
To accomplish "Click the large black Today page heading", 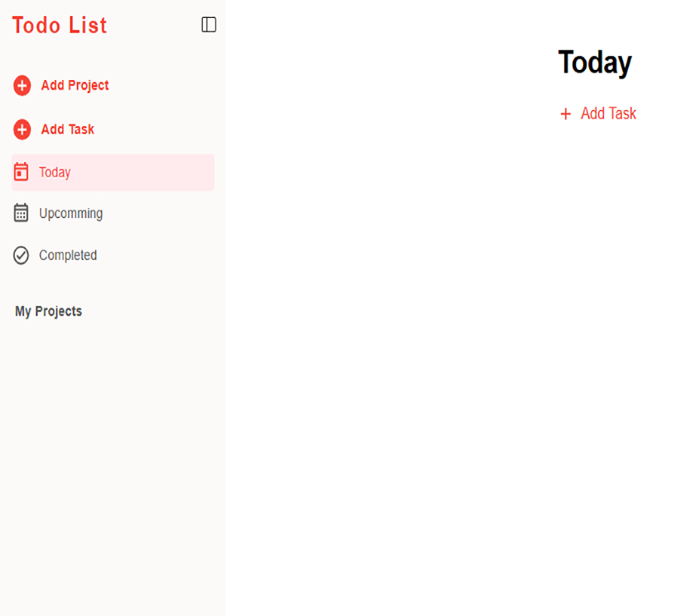I will coord(594,62).
